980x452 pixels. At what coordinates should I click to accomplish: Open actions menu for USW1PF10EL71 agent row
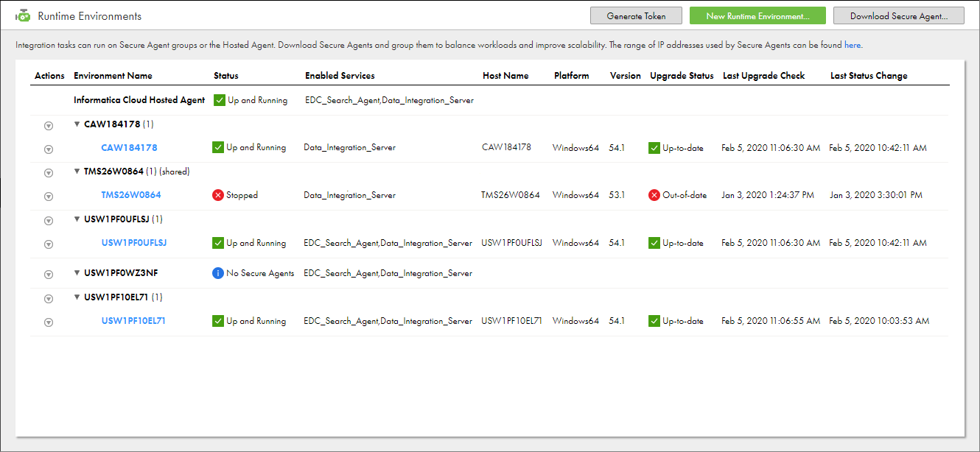(x=49, y=322)
